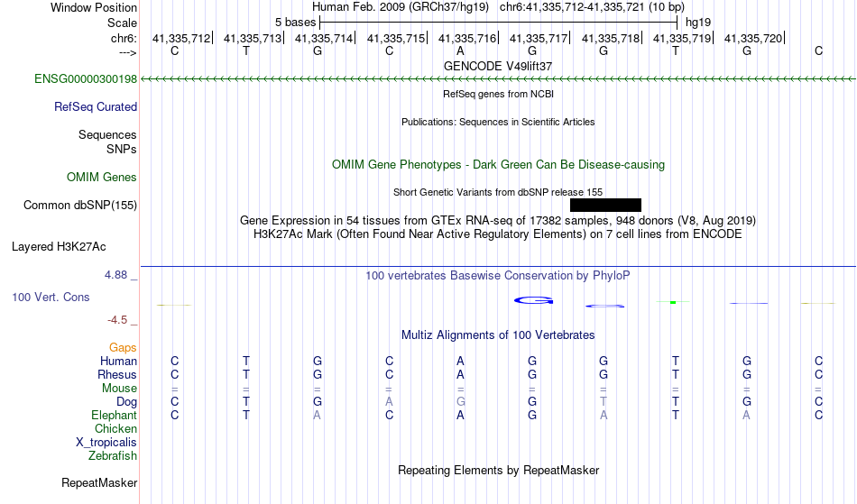This screenshot has height=504, width=857.
Task: Click the Chicken alignment row label
Action: coord(115,429)
